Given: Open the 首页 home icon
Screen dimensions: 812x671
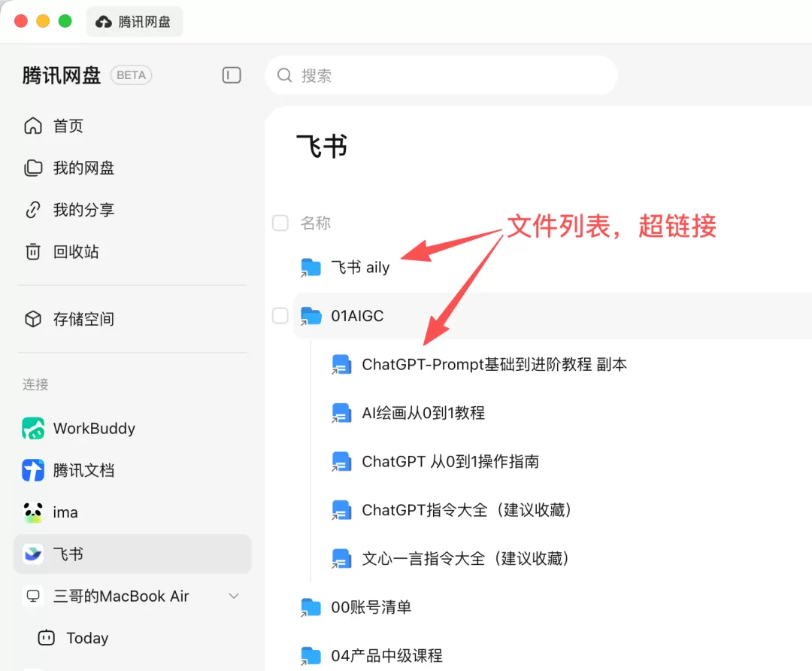Looking at the screenshot, I should pos(33,126).
